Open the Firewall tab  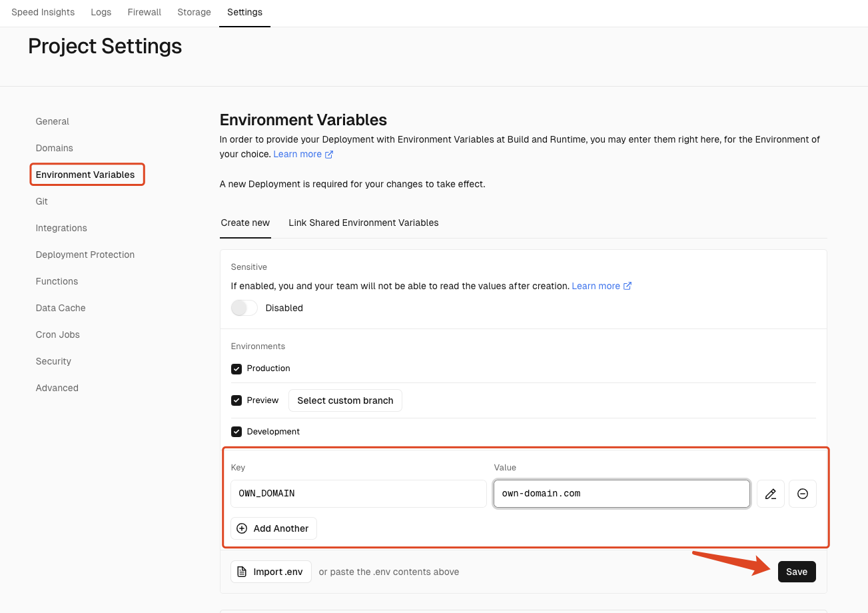point(145,12)
